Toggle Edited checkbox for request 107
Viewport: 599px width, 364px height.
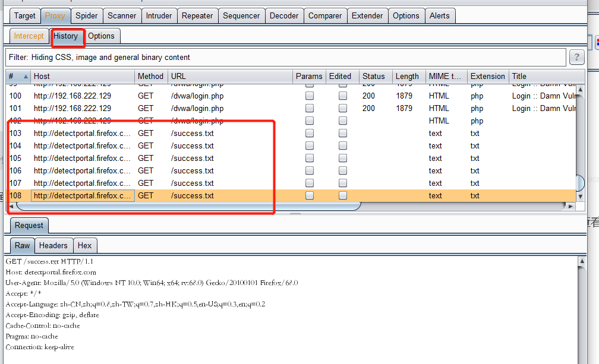(343, 183)
